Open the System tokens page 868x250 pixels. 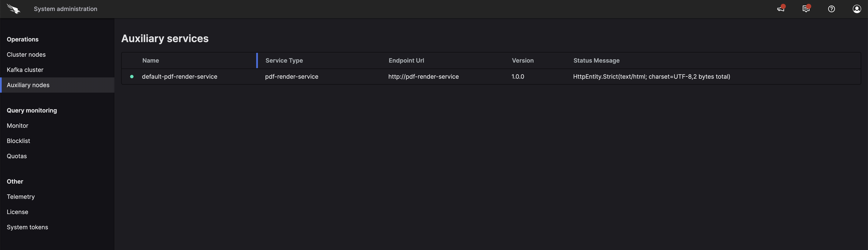coord(27,227)
